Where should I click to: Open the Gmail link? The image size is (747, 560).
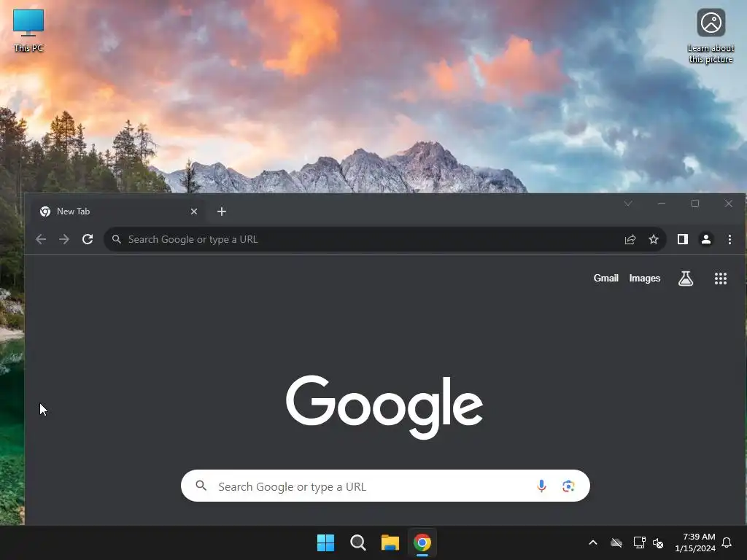coord(605,279)
